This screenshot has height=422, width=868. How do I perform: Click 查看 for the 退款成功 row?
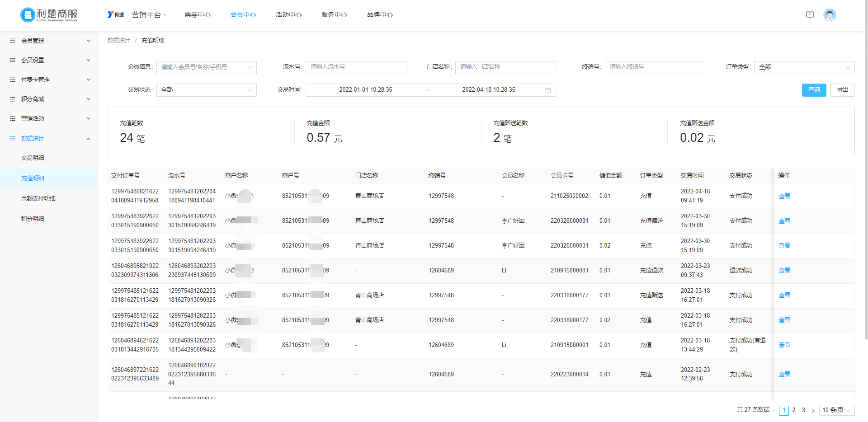pyautogui.click(x=784, y=270)
